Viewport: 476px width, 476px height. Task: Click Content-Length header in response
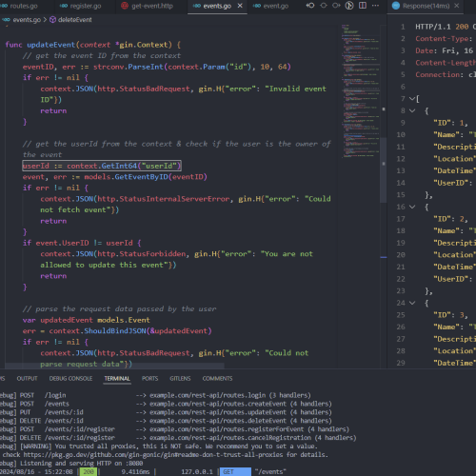click(446, 63)
